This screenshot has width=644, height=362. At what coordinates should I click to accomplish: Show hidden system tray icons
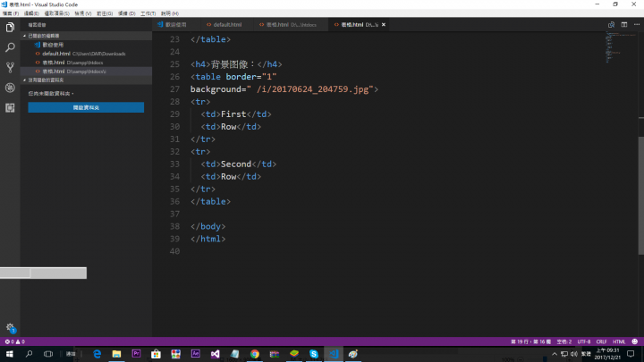pyautogui.click(x=555, y=354)
